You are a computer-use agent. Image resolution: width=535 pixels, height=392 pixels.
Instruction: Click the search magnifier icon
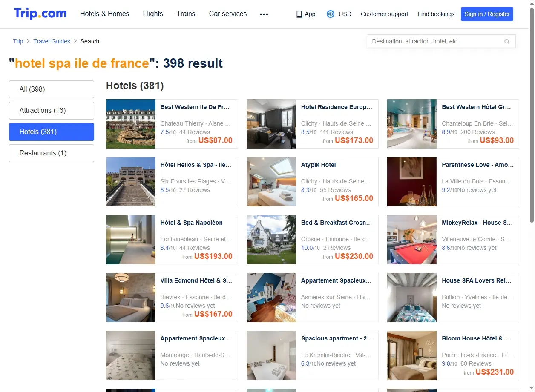pyautogui.click(x=507, y=41)
